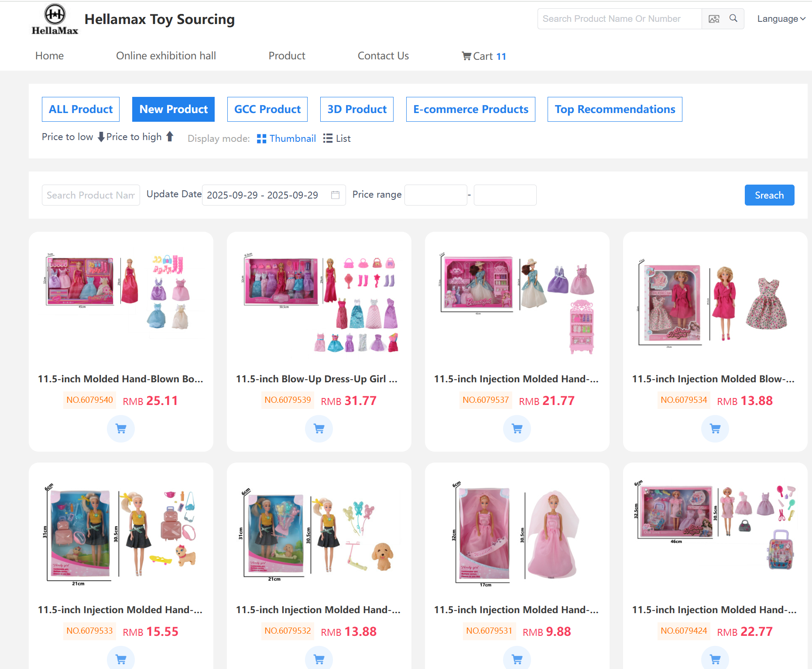Click the magnifier search icon in header
The width and height of the screenshot is (812, 669).
pyautogui.click(x=733, y=18)
